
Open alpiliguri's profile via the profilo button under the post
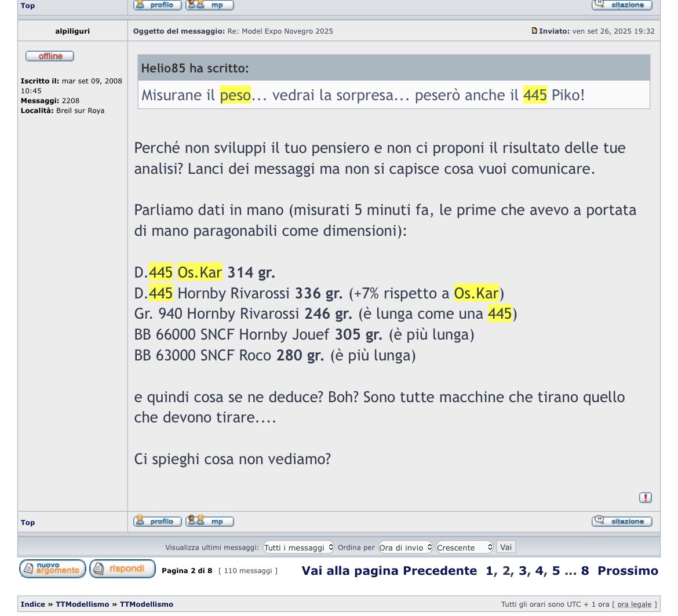(157, 522)
